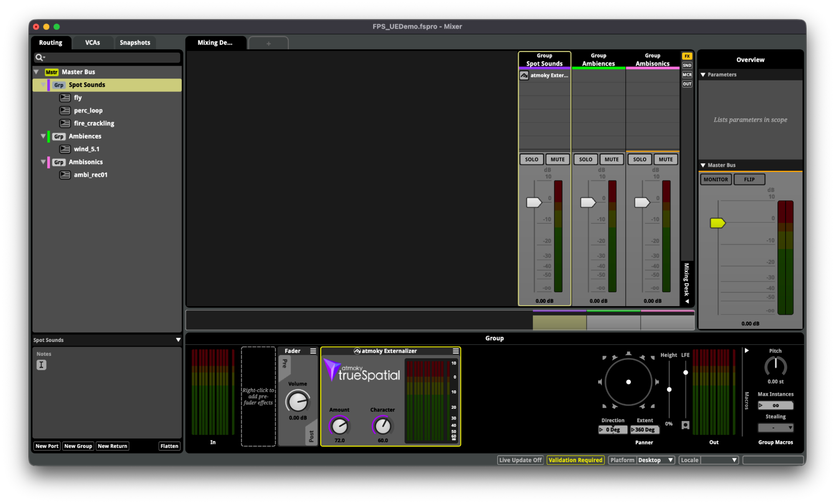Click the Validation Required button

click(575, 460)
